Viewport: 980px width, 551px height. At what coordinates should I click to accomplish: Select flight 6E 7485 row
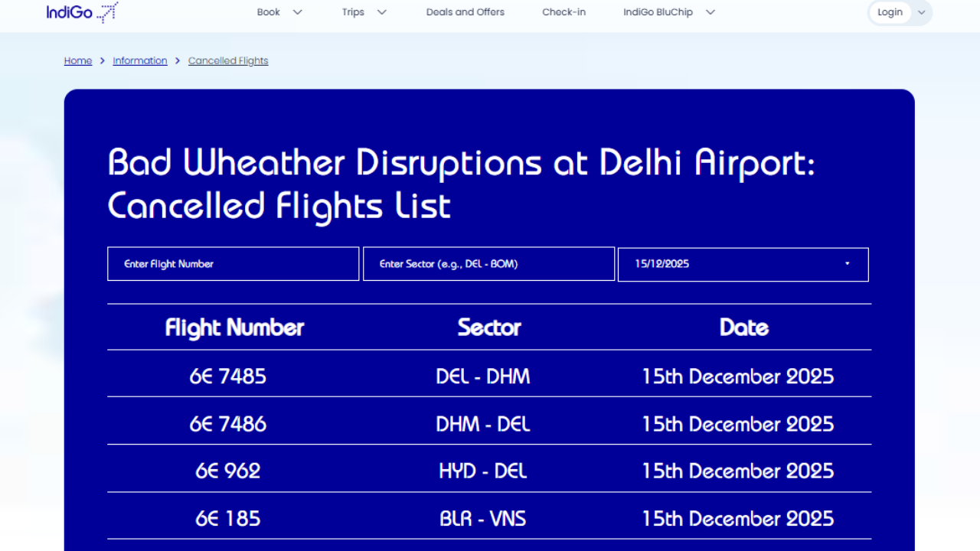228,377
